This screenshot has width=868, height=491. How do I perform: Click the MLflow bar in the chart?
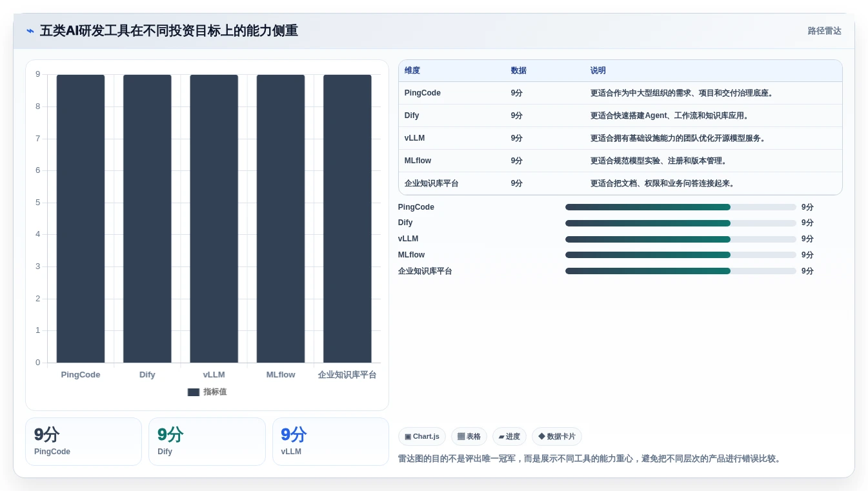click(x=281, y=219)
